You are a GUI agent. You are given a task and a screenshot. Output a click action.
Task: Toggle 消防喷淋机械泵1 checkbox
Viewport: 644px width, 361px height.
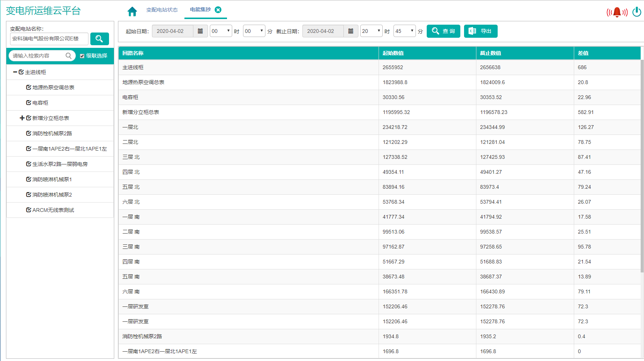pyautogui.click(x=29, y=179)
